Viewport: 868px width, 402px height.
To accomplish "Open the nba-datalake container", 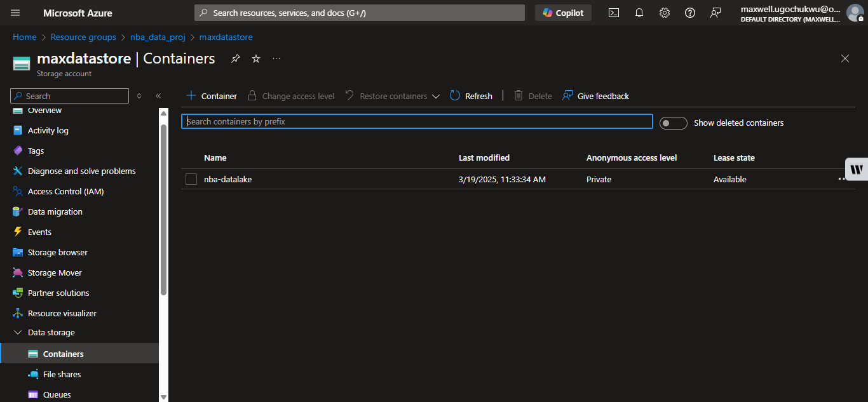I will click(x=228, y=179).
